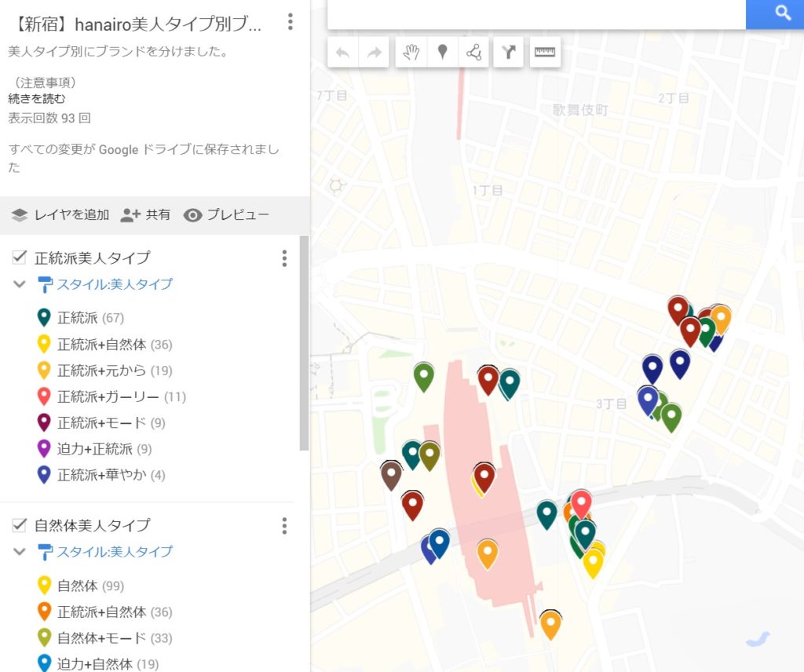The width and height of the screenshot is (804, 672).
Task: Click the undo arrow on the map toolbar
Action: [x=345, y=52]
